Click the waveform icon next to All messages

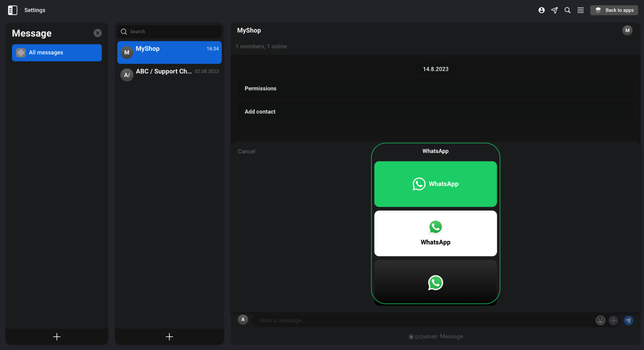tap(21, 53)
